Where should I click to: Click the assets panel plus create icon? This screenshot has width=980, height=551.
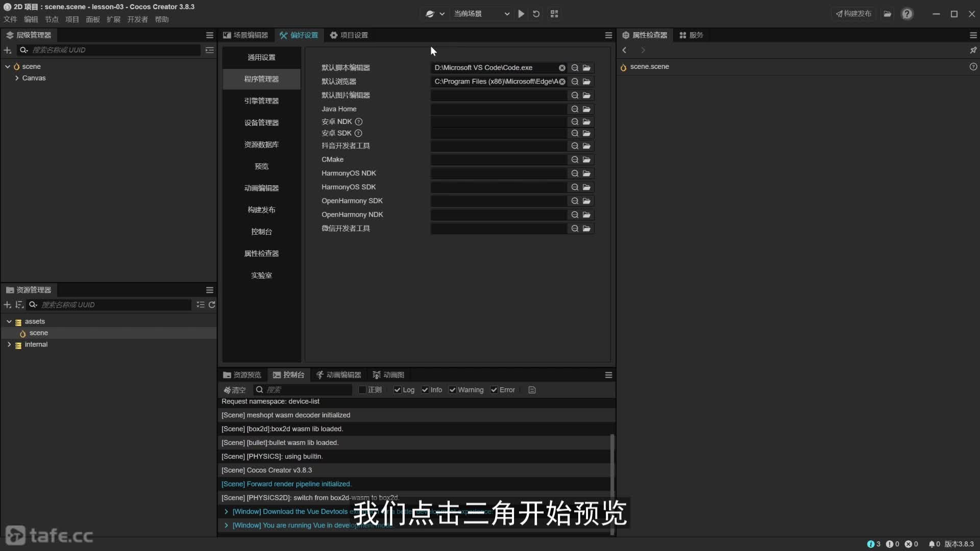[8, 305]
